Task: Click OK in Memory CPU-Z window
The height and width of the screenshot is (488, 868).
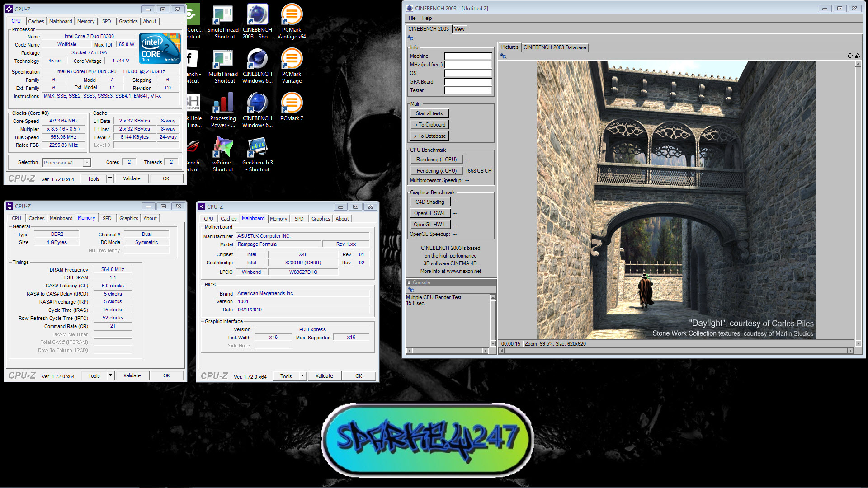Action: (167, 375)
